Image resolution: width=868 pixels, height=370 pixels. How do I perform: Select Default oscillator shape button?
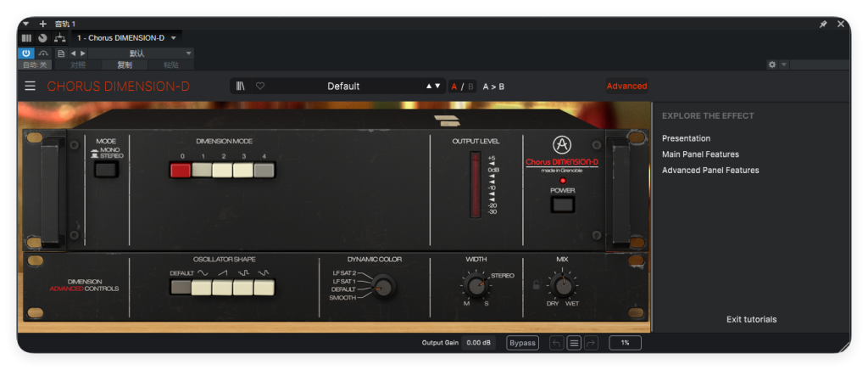point(181,288)
